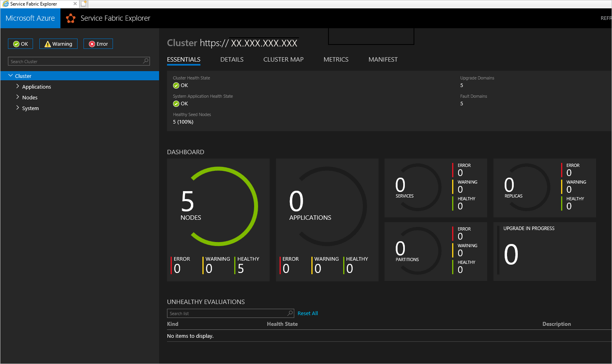Toggle the Warning health filter
This screenshot has height=364, width=612.
pyautogui.click(x=58, y=44)
